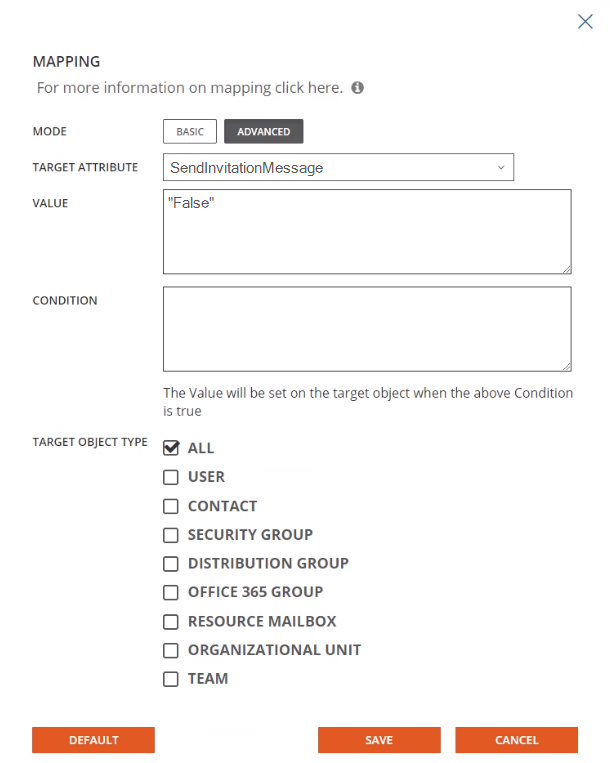Check the TEAM checkbox

[171, 679]
